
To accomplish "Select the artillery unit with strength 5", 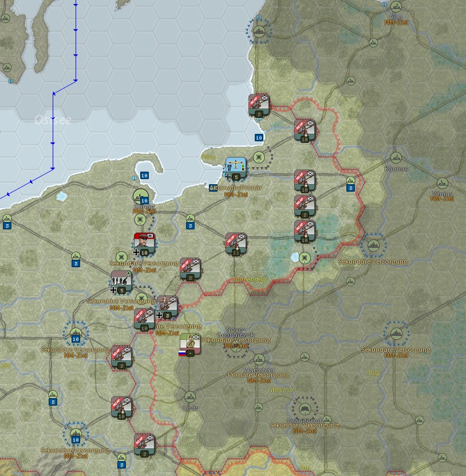I will pyautogui.click(x=121, y=282).
